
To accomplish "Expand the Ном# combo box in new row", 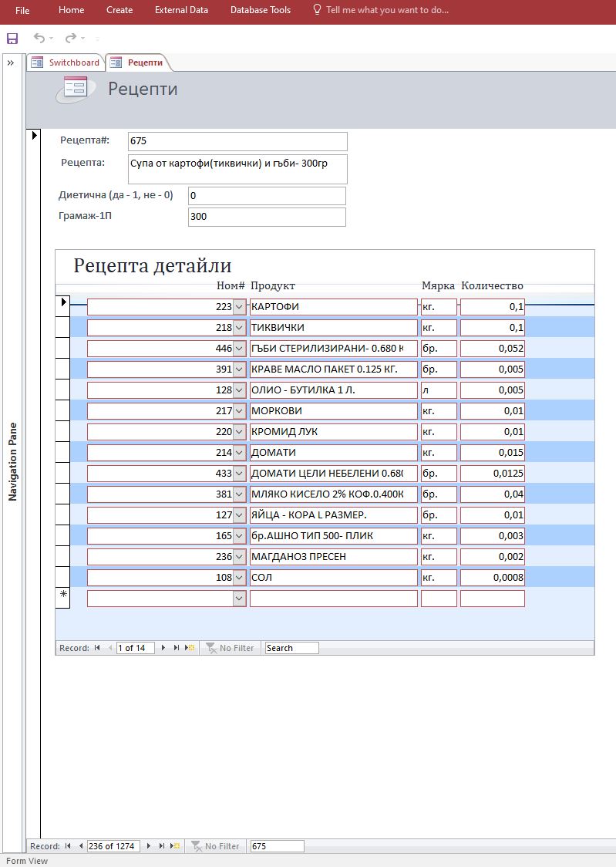I will click(239, 599).
